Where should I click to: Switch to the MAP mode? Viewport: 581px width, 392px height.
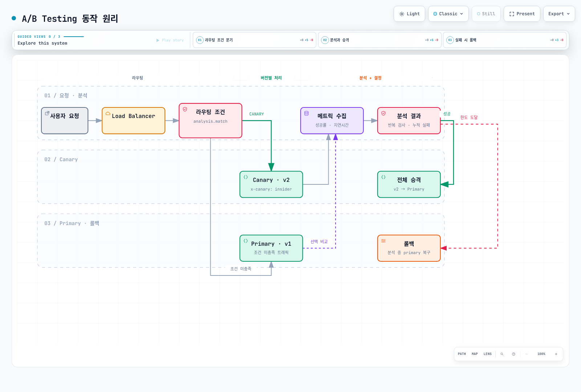coord(475,354)
